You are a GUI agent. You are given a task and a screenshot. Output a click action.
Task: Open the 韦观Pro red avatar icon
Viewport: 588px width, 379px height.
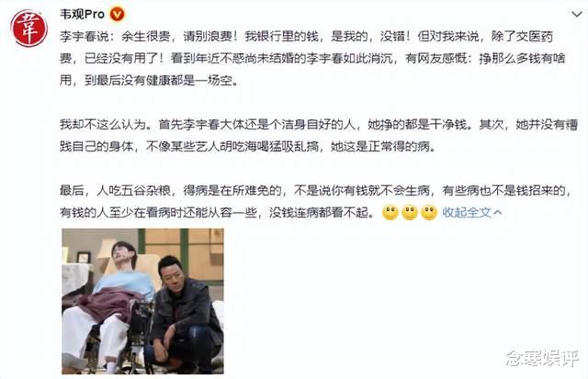point(28,28)
